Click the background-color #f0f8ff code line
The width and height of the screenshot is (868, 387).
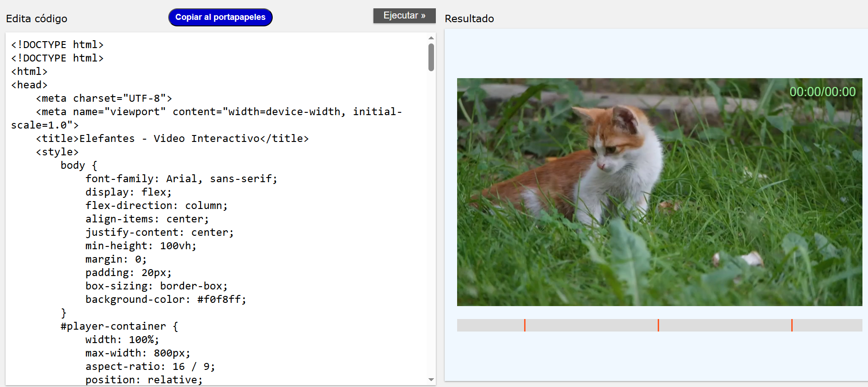click(x=165, y=300)
